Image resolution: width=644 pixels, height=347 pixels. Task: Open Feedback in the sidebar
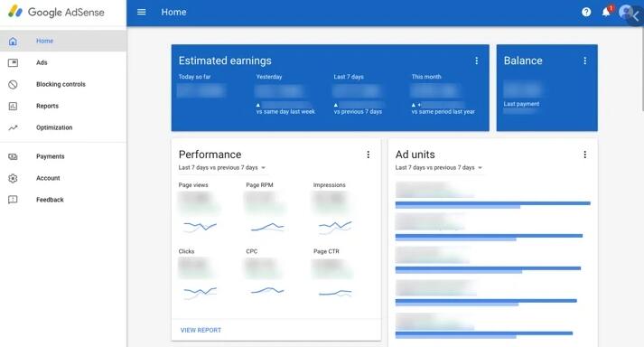[63, 200]
